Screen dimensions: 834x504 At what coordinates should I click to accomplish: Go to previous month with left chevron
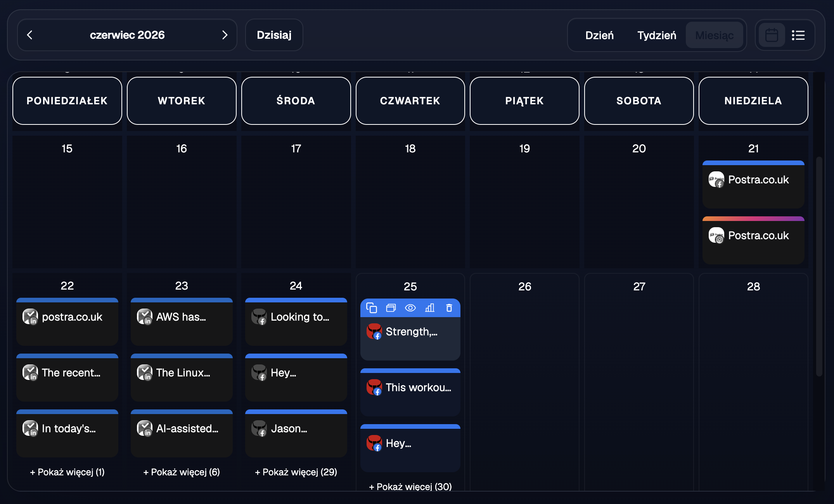30,35
